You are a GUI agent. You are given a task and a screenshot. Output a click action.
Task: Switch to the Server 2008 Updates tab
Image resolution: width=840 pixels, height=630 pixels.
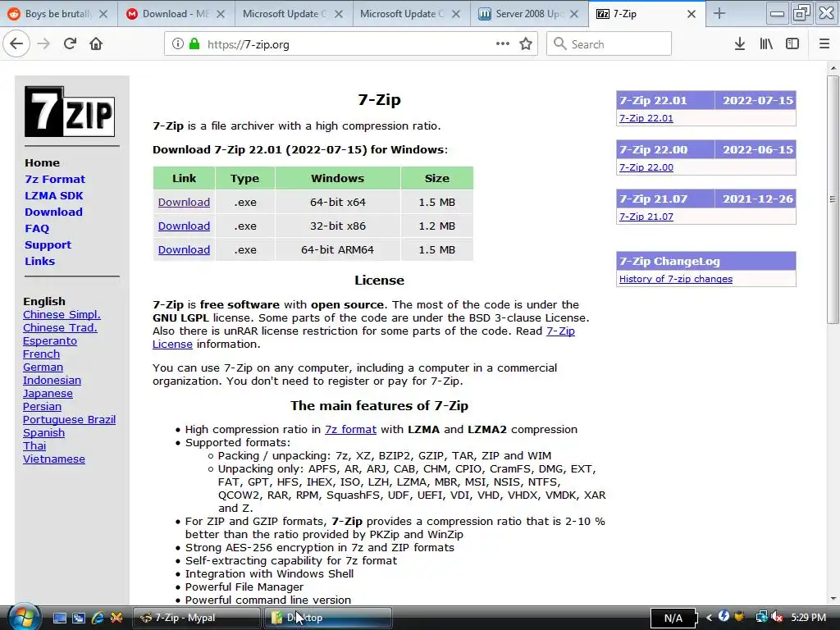click(x=529, y=14)
